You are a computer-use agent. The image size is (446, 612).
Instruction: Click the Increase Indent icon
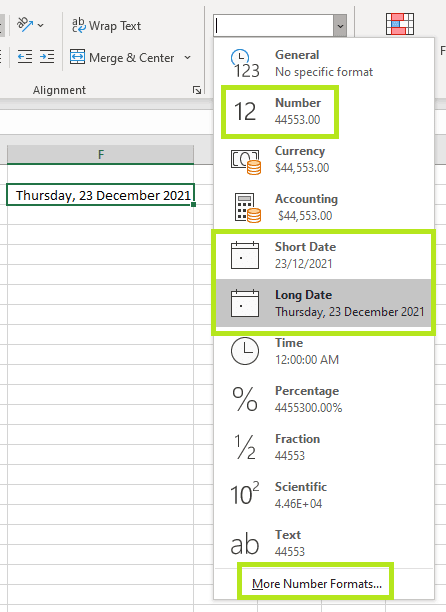[47, 57]
